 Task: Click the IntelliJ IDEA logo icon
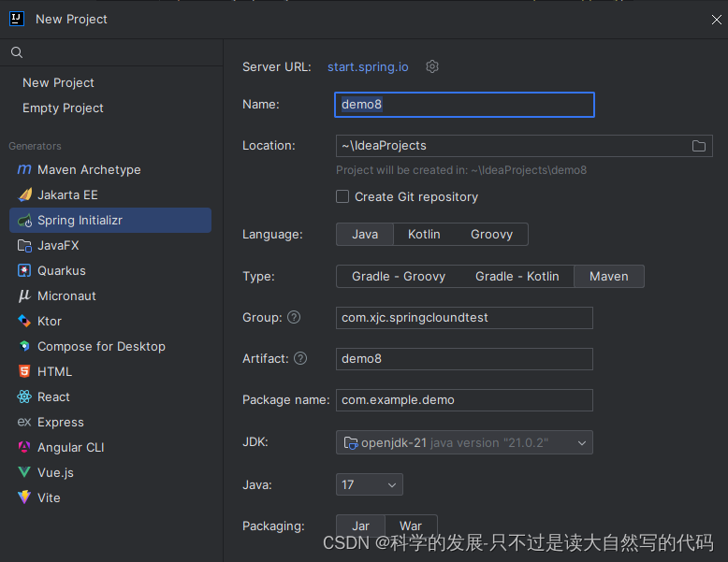coord(17,19)
